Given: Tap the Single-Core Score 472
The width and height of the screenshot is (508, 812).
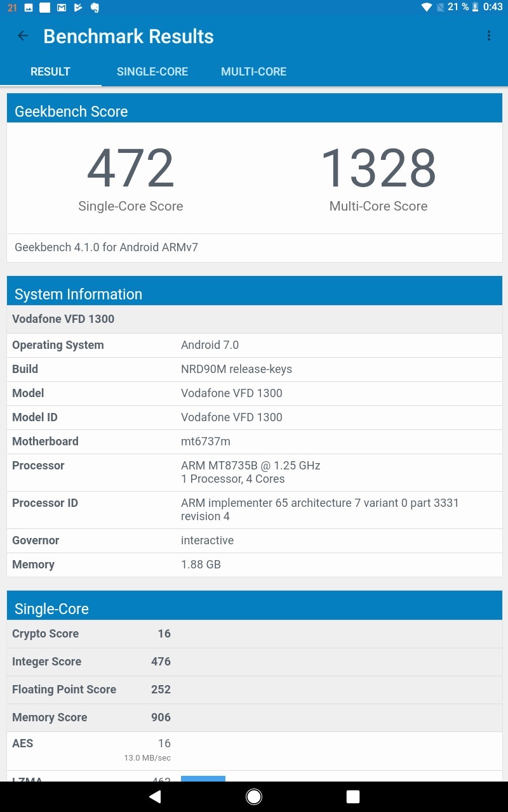Looking at the screenshot, I should 130,167.
